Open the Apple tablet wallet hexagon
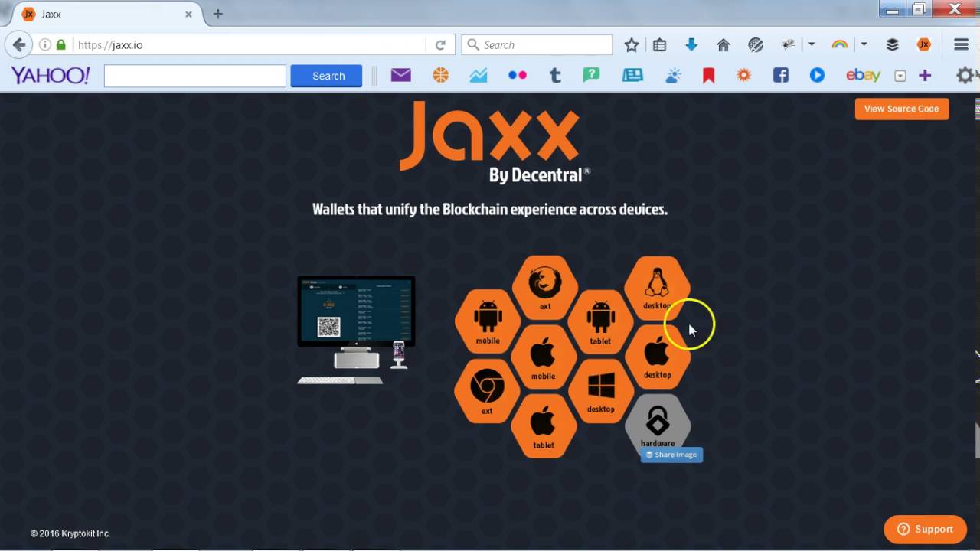980x551 pixels. click(x=544, y=426)
